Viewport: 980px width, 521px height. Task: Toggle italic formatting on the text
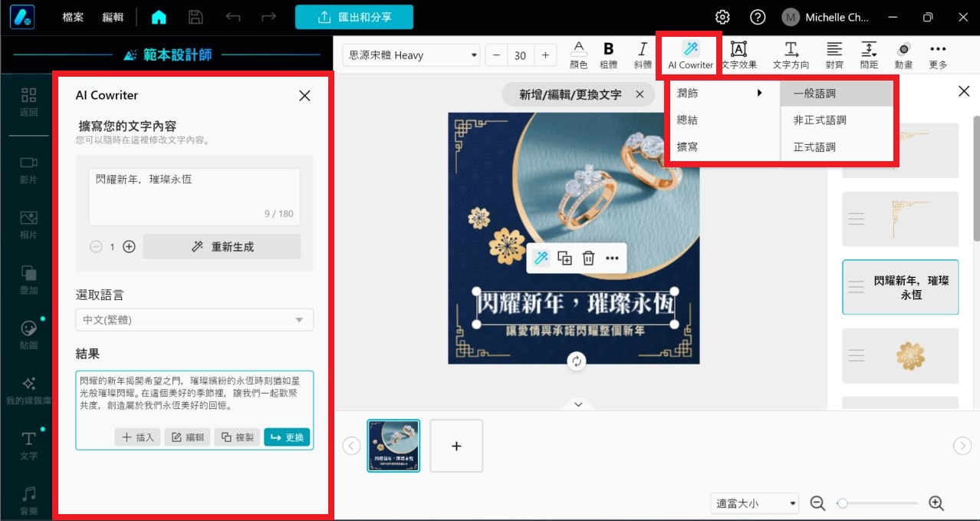click(x=642, y=54)
